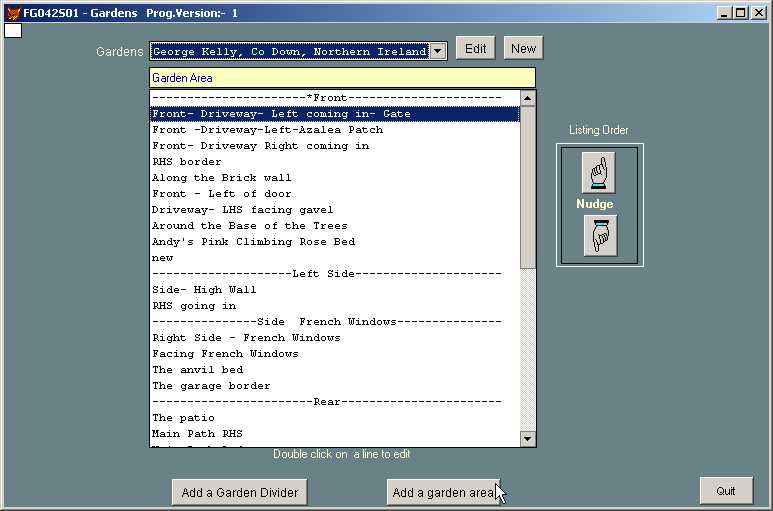Select 'Front - Left of door'
The image size is (773, 511).
pyautogui.click(x=335, y=194)
